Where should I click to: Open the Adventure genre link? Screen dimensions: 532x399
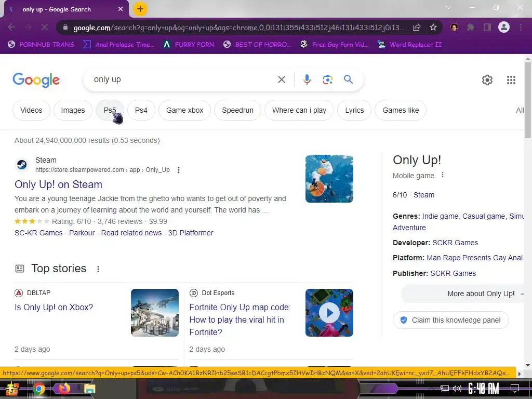tap(409, 228)
